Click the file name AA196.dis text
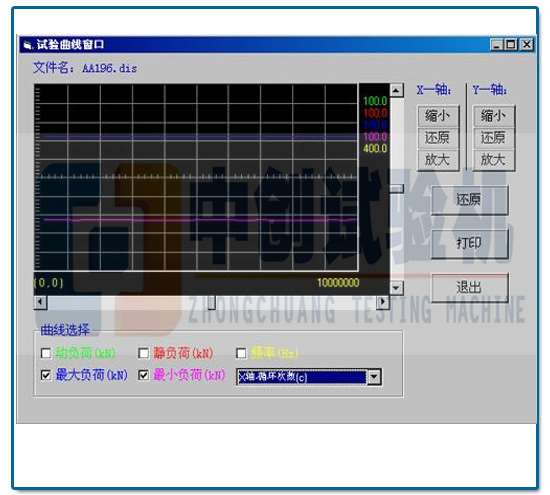Screen dimensions: 550x495 pyautogui.click(x=109, y=68)
